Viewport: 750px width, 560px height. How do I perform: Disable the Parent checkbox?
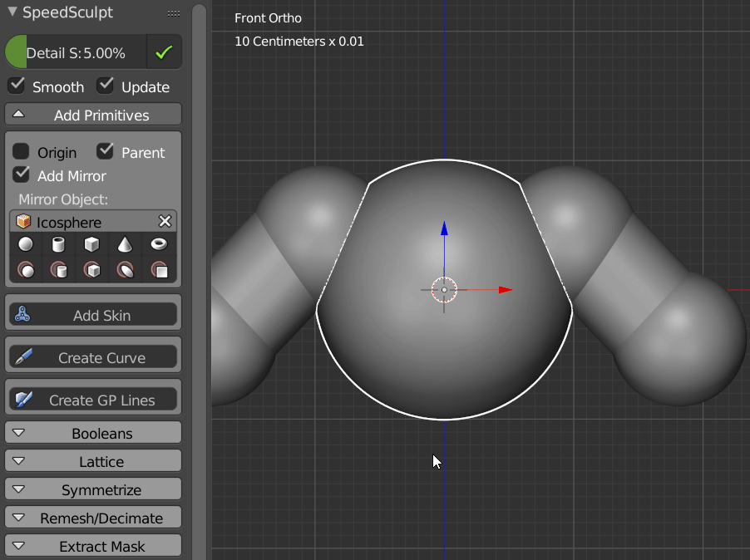coord(105,150)
